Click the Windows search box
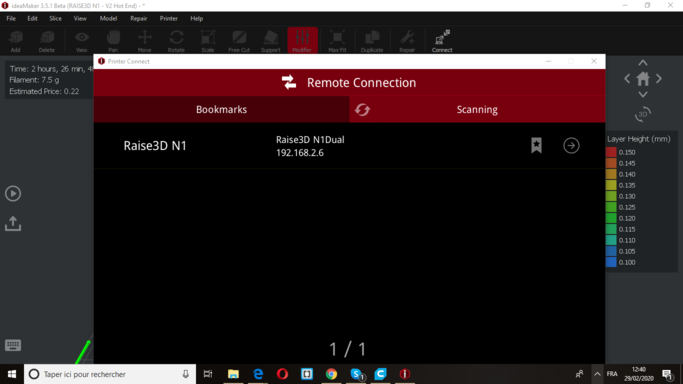 [110, 374]
